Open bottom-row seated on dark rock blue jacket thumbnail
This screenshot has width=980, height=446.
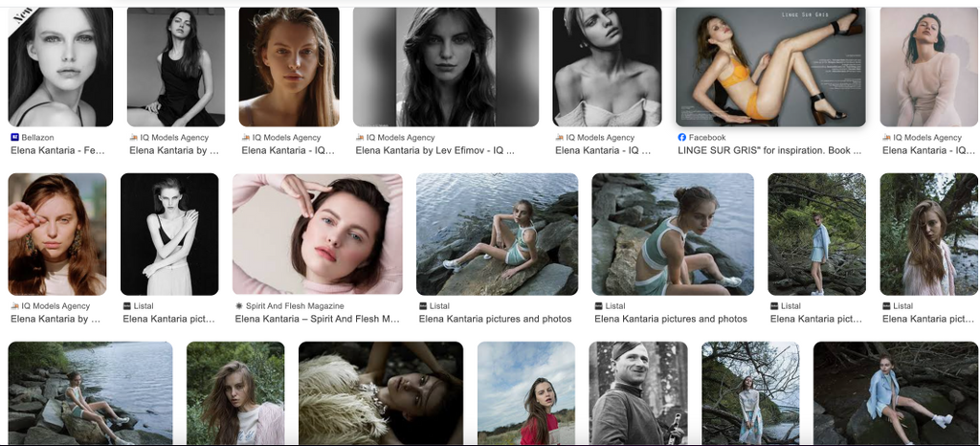(896, 393)
